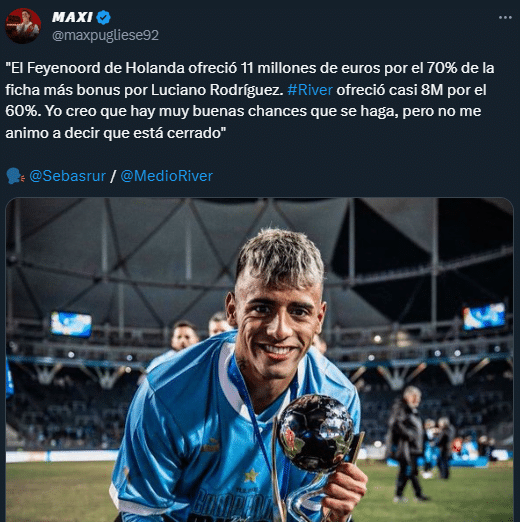Viewport: 520px width, 522px height.
Task: Click the speaking head emoji
Action: tap(15, 176)
